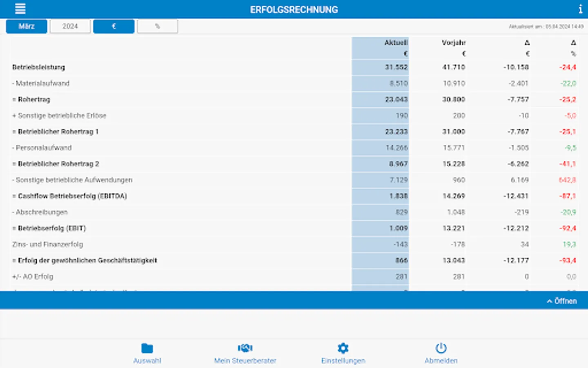Click the Auswahl link

click(x=147, y=361)
